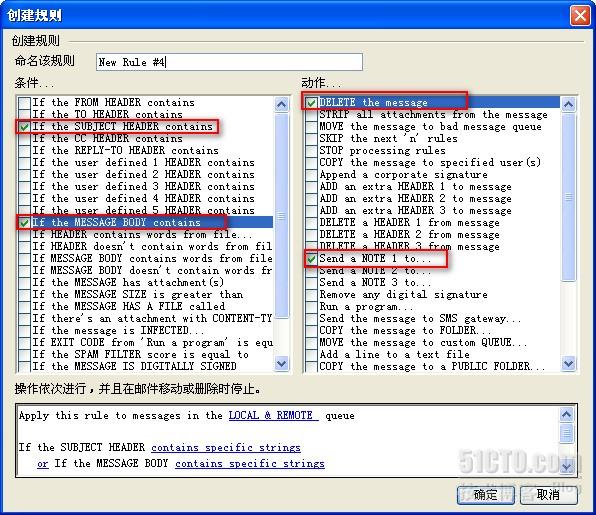The width and height of the screenshot is (596, 515).
Task: Select 'If MESSAGE BODY contains words from file' row
Action: 152,258
